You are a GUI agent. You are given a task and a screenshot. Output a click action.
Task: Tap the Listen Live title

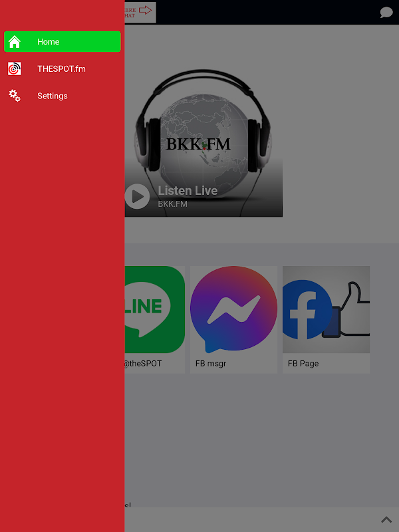188,191
